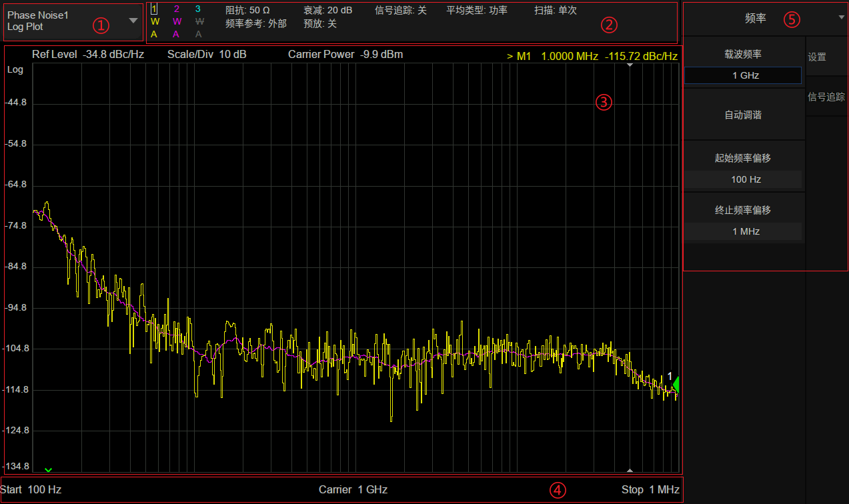The height and width of the screenshot is (504, 849).
Task: Click the -104.8 Y-axis label
Action: point(15,349)
